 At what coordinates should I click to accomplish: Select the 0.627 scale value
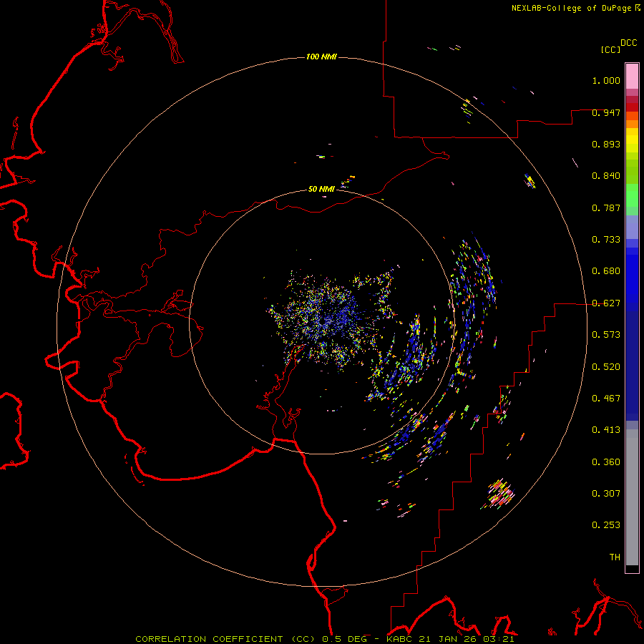[606, 303]
